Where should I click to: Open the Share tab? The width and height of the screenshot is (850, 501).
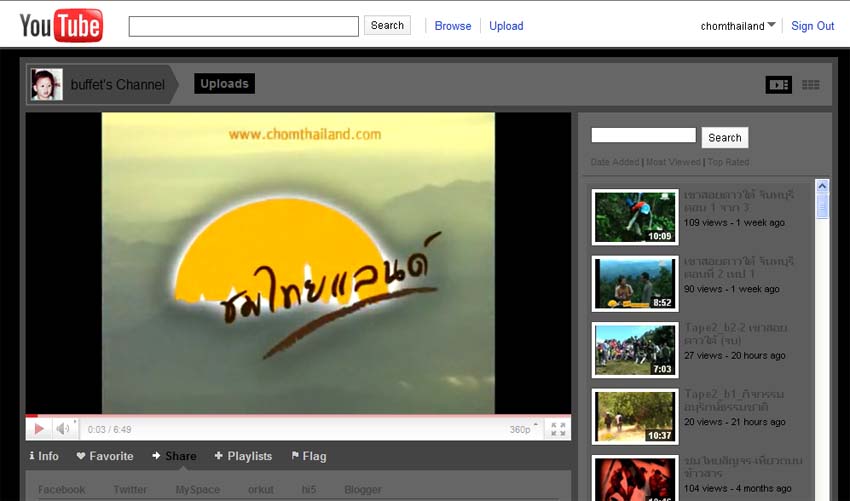(174, 456)
